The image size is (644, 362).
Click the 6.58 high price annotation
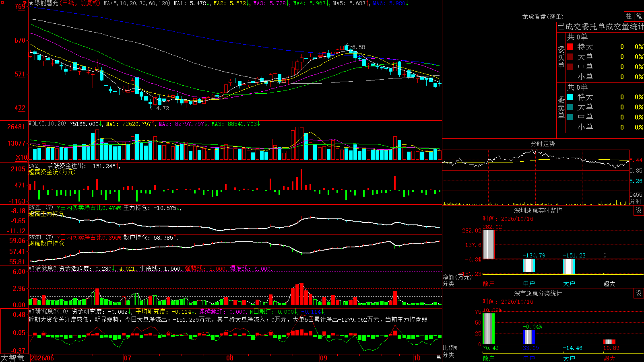coord(358,47)
